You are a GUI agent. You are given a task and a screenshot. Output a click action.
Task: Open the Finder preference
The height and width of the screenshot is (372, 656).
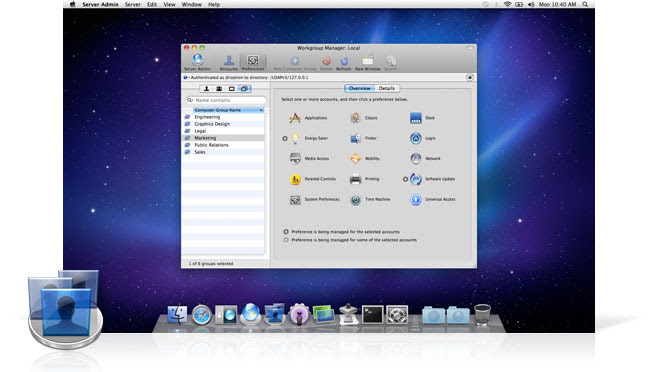(x=363, y=138)
